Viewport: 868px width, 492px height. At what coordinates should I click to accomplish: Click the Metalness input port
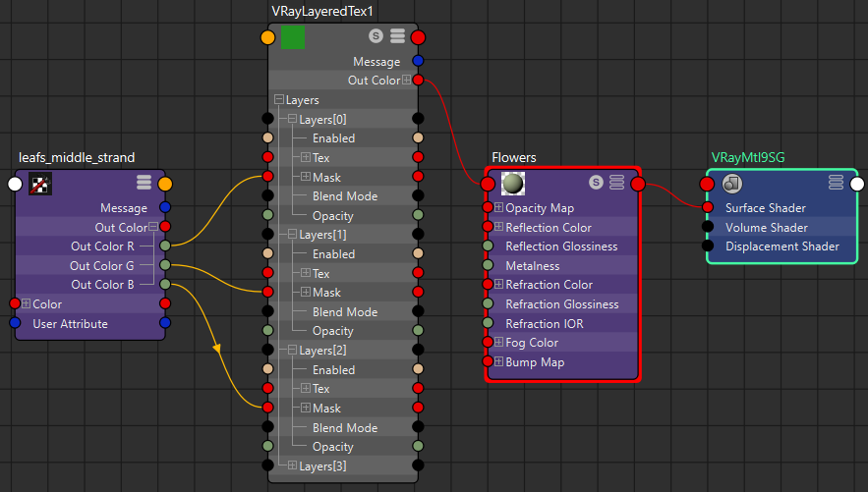tap(488, 265)
